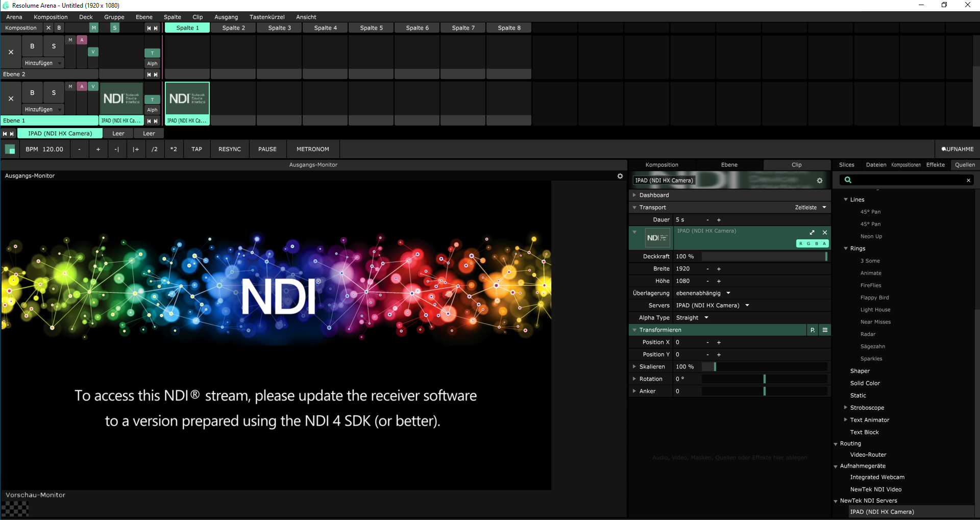Toggle the red channel R button
Viewport: 980px width, 520px height.
(801, 244)
